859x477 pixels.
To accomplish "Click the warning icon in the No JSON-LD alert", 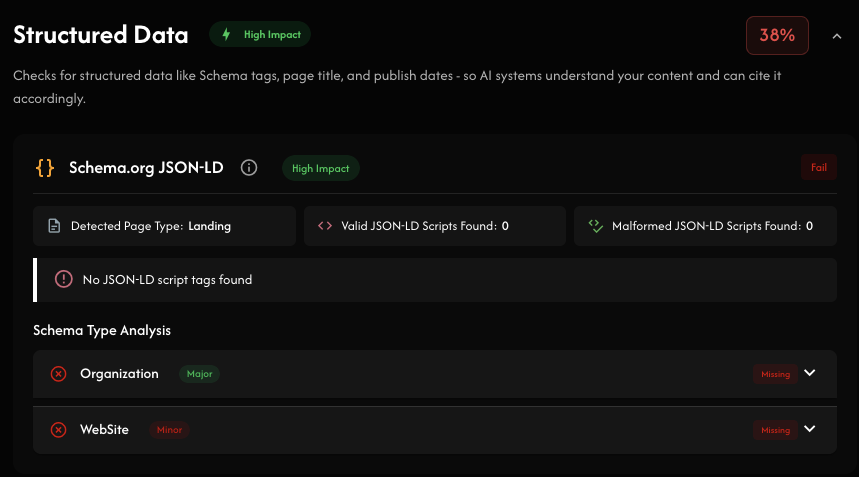I will coord(64,280).
